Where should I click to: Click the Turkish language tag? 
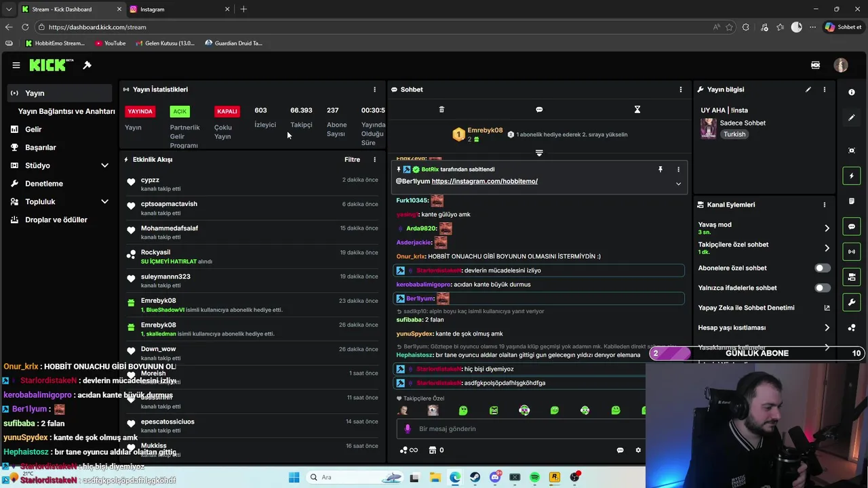point(734,134)
